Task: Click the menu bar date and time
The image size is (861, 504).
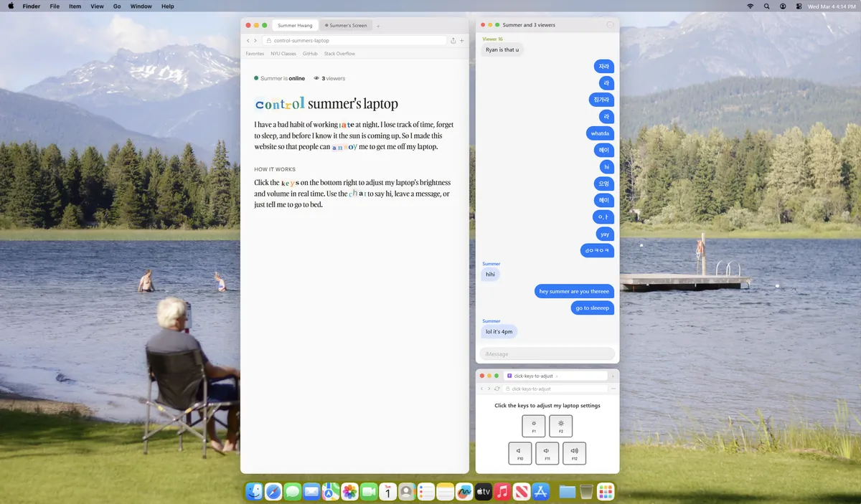Action: tap(832, 6)
